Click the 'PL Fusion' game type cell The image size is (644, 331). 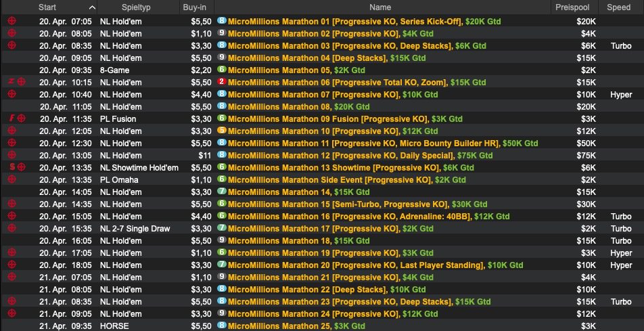click(118, 119)
